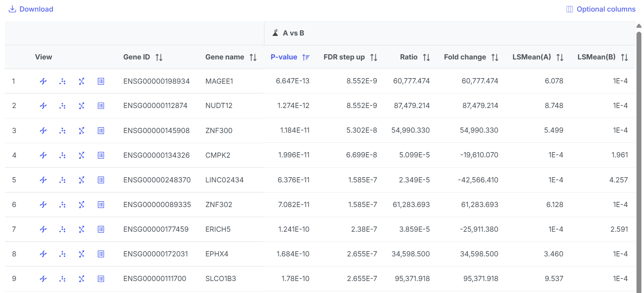This screenshot has height=293, width=644.
Task: Toggle sort arrows next to Gene ID
Action: [159, 57]
